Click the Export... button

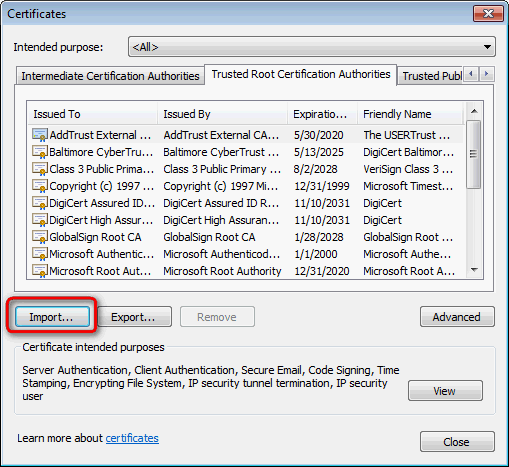[134, 317]
